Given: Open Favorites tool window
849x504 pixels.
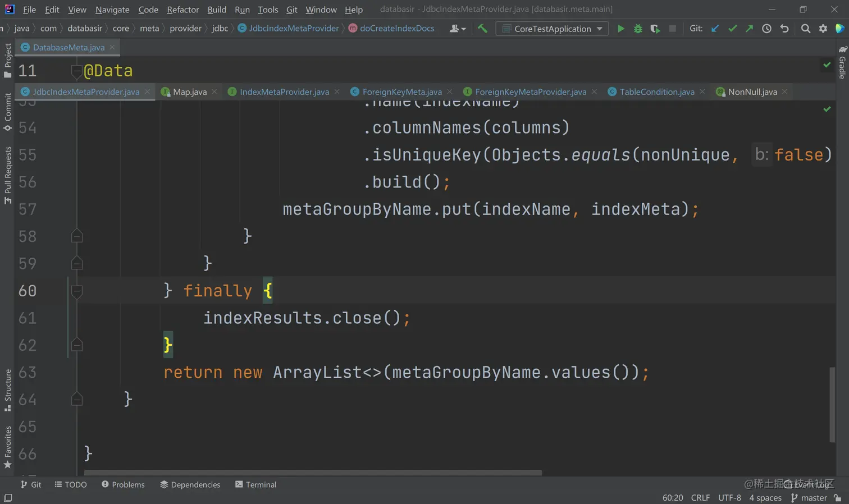Looking at the screenshot, I should (7, 447).
